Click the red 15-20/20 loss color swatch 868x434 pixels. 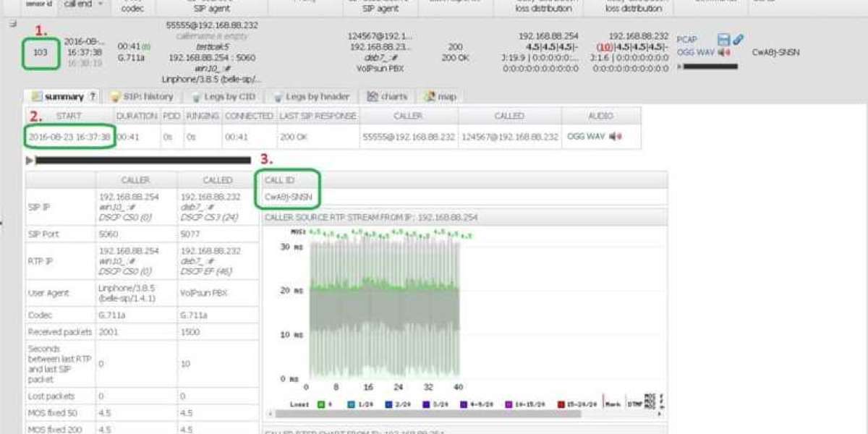(x=561, y=403)
